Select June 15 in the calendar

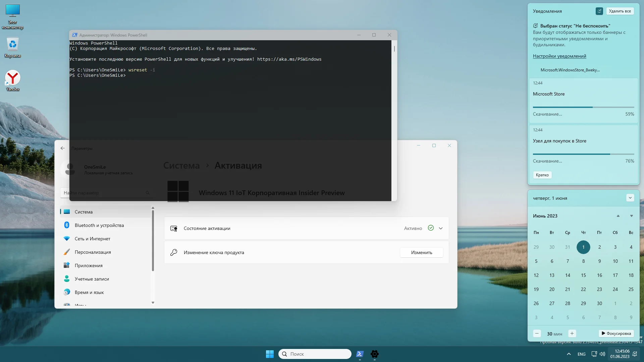[583, 275]
